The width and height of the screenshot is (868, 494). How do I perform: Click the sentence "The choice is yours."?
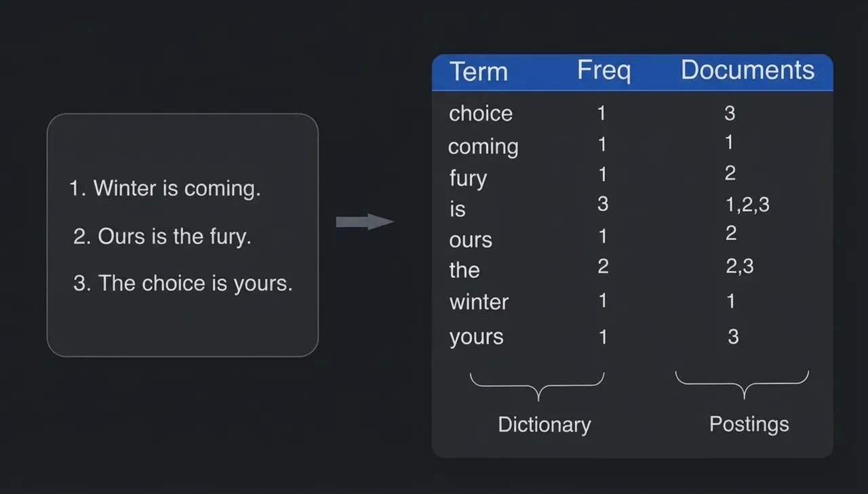pos(182,283)
